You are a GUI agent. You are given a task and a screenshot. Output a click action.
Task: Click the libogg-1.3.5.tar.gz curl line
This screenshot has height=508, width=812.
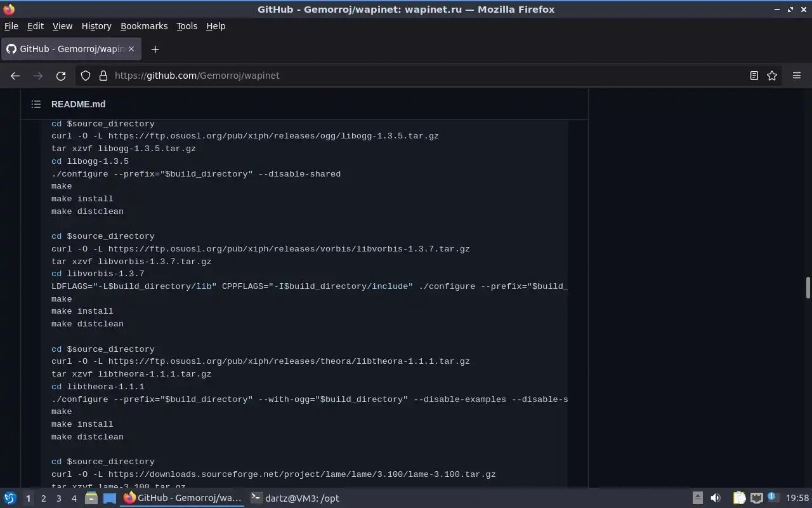tap(245, 136)
